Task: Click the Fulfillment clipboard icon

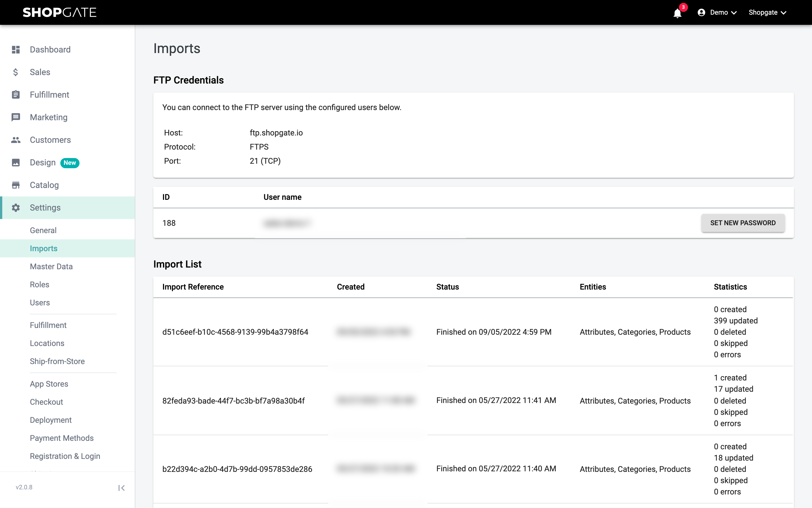Action: coord(16,95)
